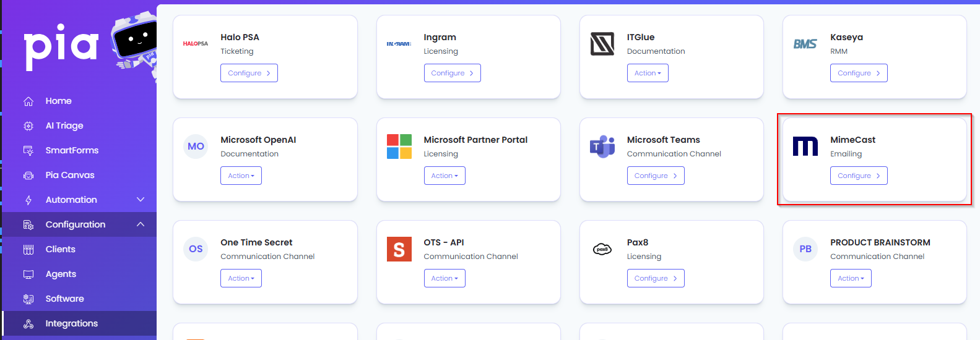Click Halo PSA's Ticketing label
Viewport: 980px width, 340px height.
[237, 51]
